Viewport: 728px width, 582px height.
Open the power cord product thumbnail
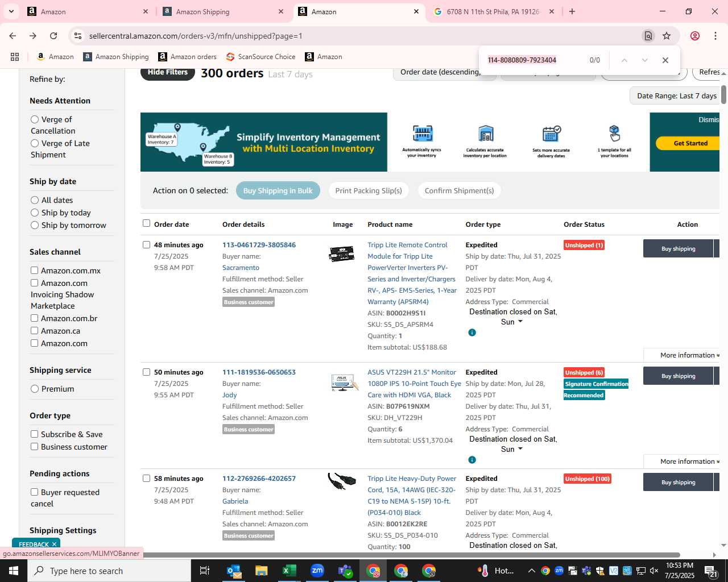pyautogui.click(x=342, y=482)
